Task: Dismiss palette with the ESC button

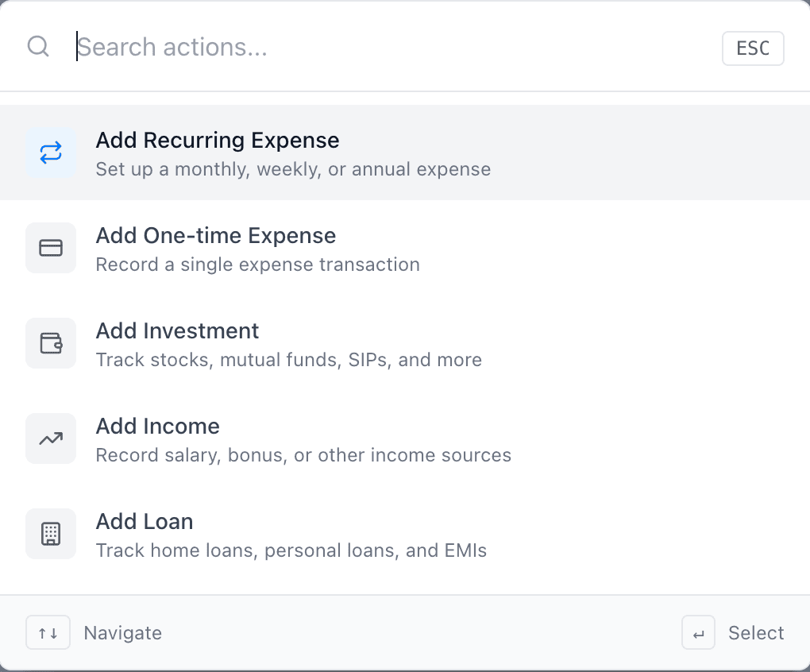Action: pyautogui.click(x=753, y=48)
